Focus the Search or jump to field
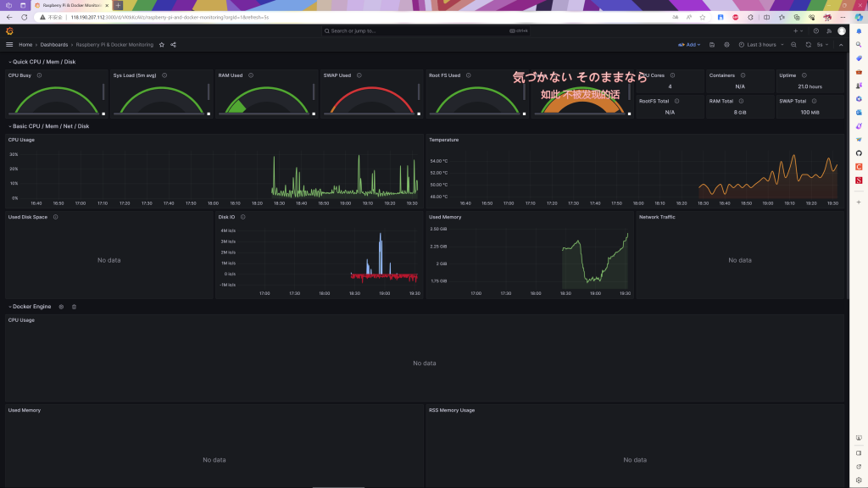 tap(425, 31)
